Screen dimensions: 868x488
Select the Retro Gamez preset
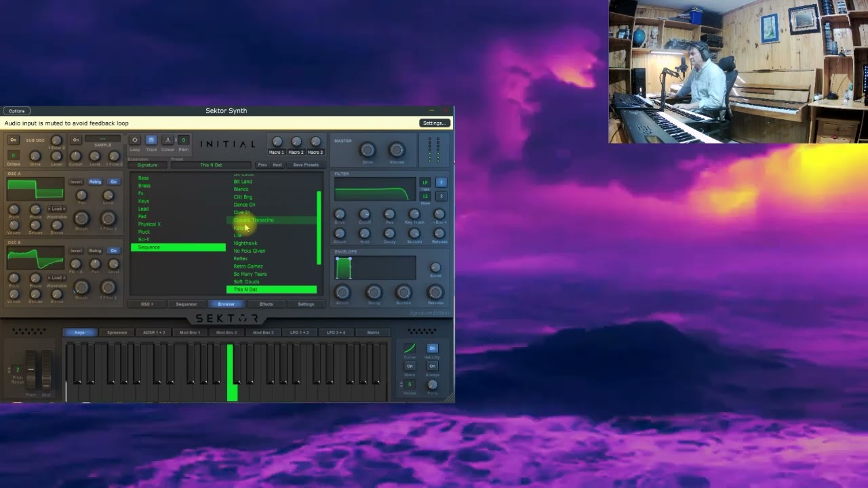(248, 266)
